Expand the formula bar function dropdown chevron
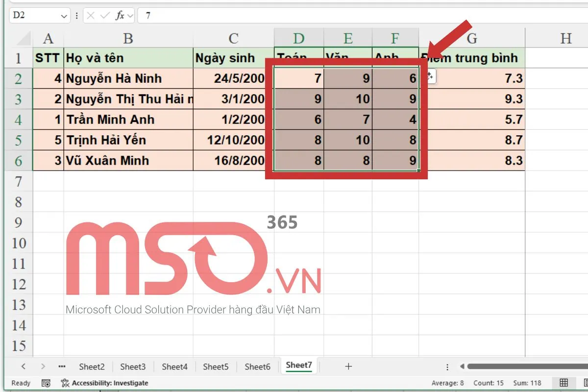The image size is (588, 392). [x=130, y=16]
